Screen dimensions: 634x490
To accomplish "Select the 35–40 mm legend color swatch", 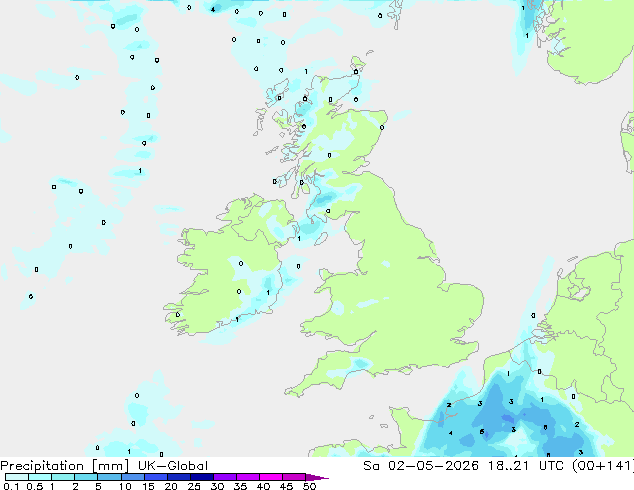I will click(247, 477).
